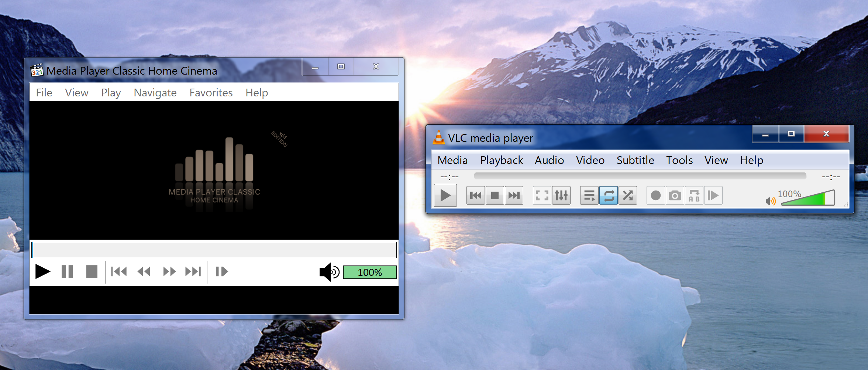Open the View menu in Media Player Classic
Image resolution: width=868 pixels, height=370 pixels.
77,93
